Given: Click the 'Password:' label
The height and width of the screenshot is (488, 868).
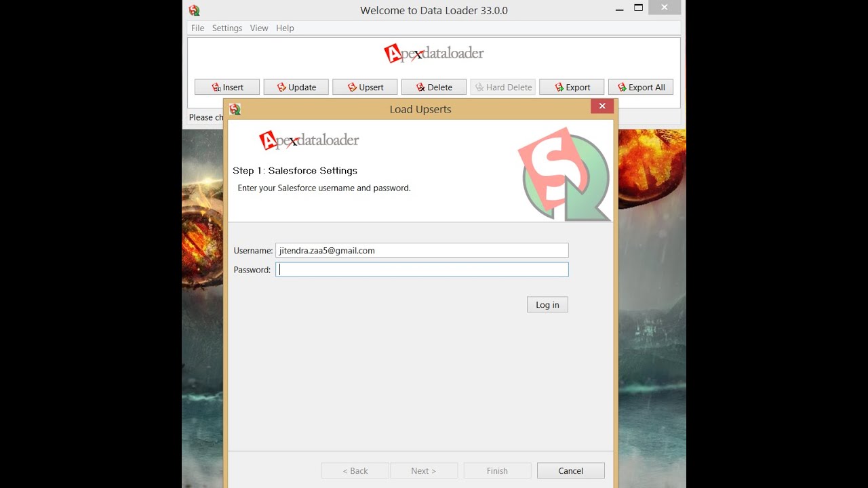Looking at the screenshot, I should pos(252,270).
